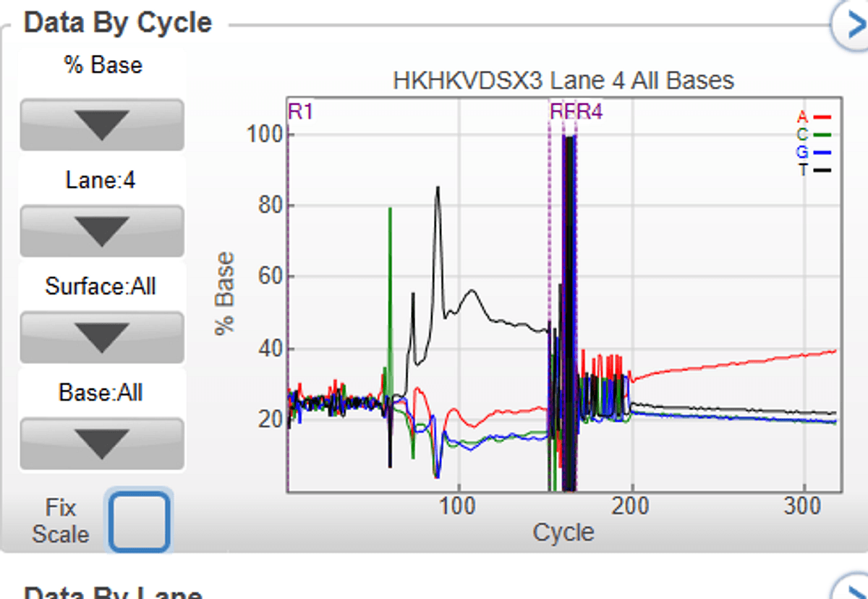Enable the Fix Scale checkbox
Screen dimensions: 868x599
(139, 521)
